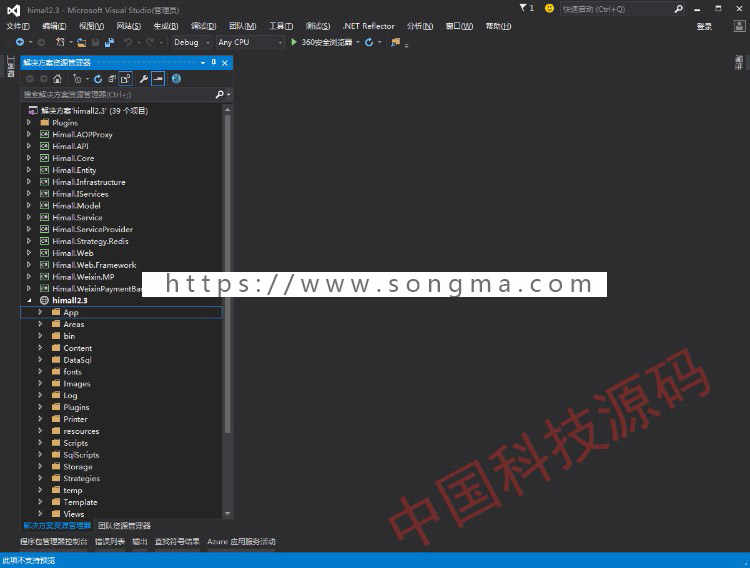This screenshot has height=568, width=750.
Task: Collapse the himall2.3 web project node
Action: click(x=29, y=300)
